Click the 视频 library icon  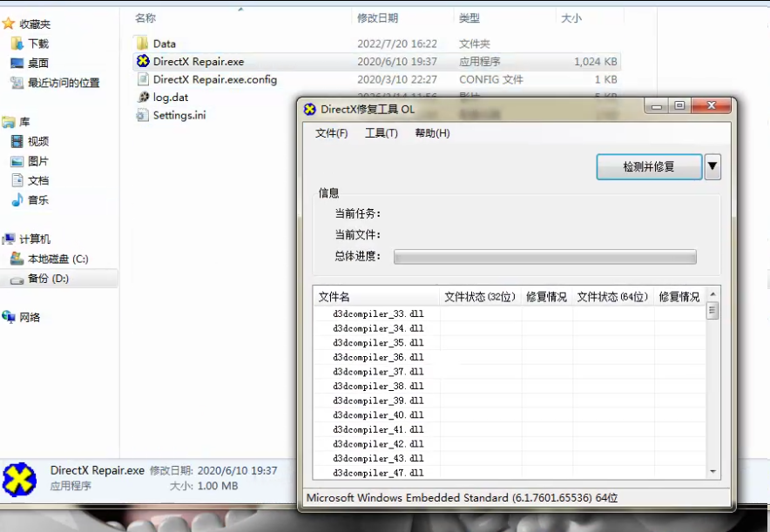(17, 141)
